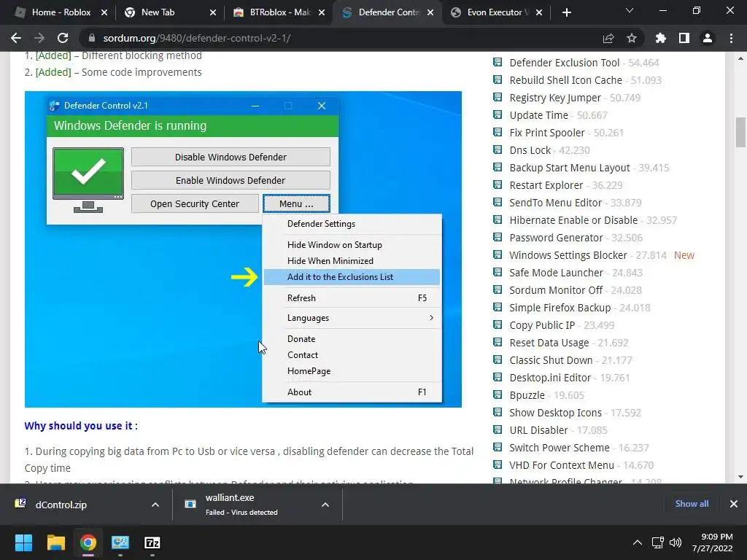Open the Simple Firefox Backup link
The height and width of the screenshot is (560, 747).
click(x=560, y=308)
